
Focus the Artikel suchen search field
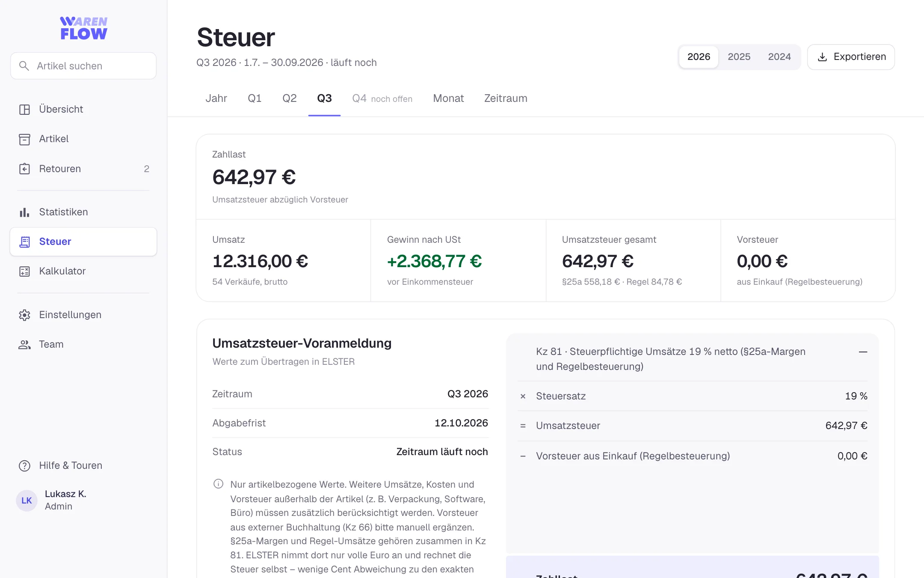click(x=83, y=66)
